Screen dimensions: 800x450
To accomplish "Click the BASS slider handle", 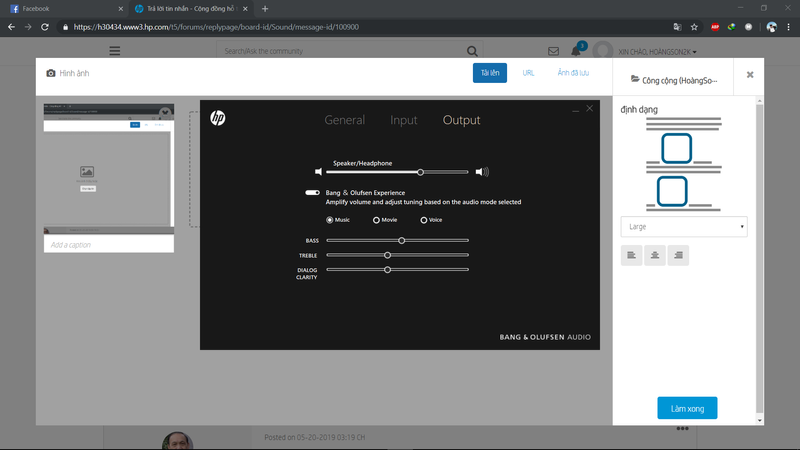I will pyautogui.click(x=402, y=240).
